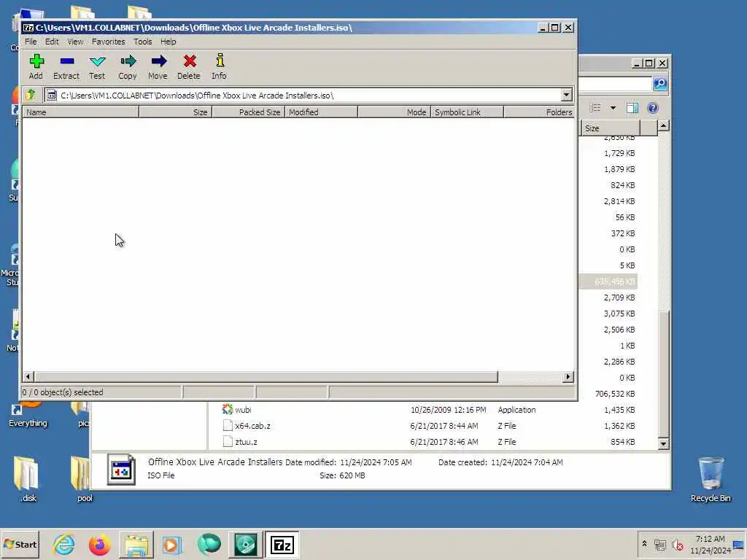Viewport: 747px width, 560px height.
Task: Go up one folder level in 7-Zip
Action: tap(31, 95)
